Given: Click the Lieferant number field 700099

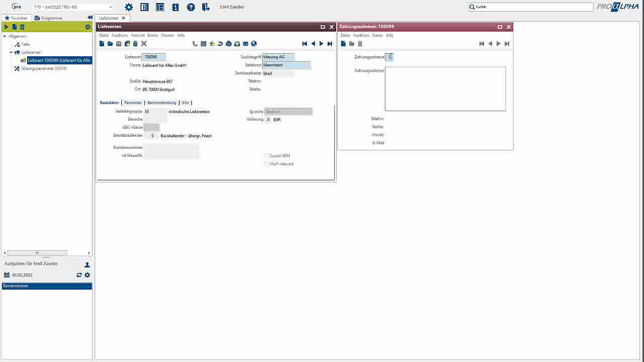Looking at the screenshot, I should click(154, 57).
